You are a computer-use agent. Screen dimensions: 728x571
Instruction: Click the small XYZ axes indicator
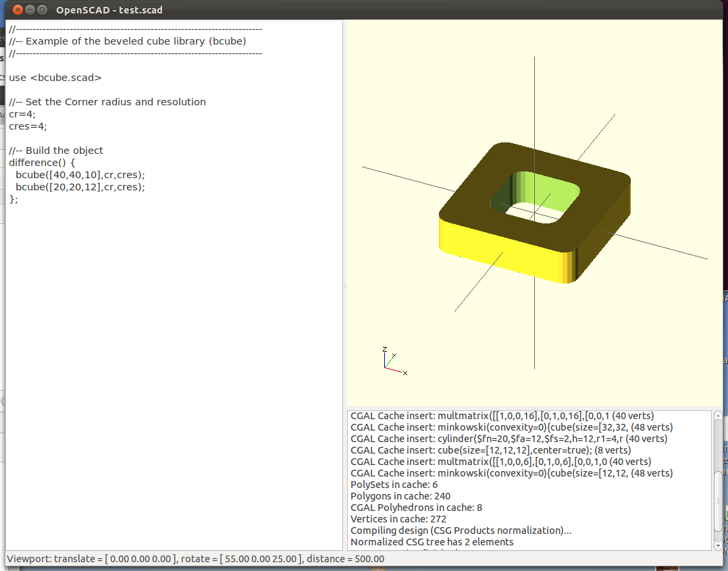(392, 361)
